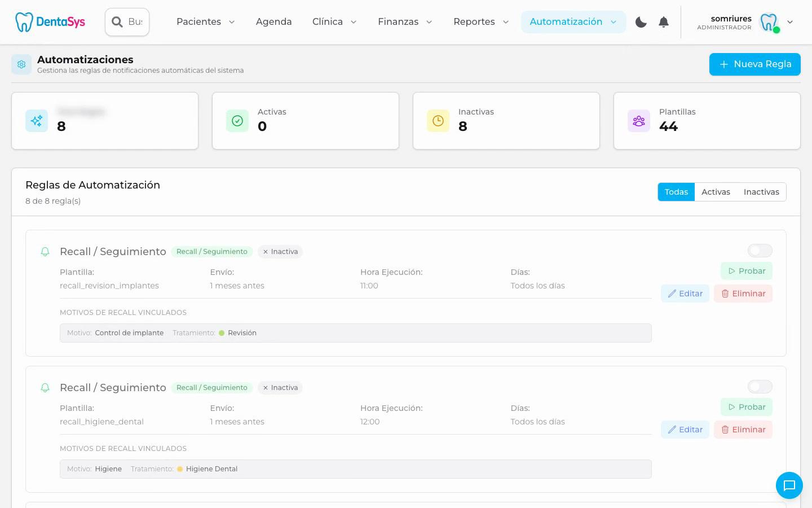Click the Plantillas people icon
The width and height of the screenshot is (812, 508).
point(639,121)
